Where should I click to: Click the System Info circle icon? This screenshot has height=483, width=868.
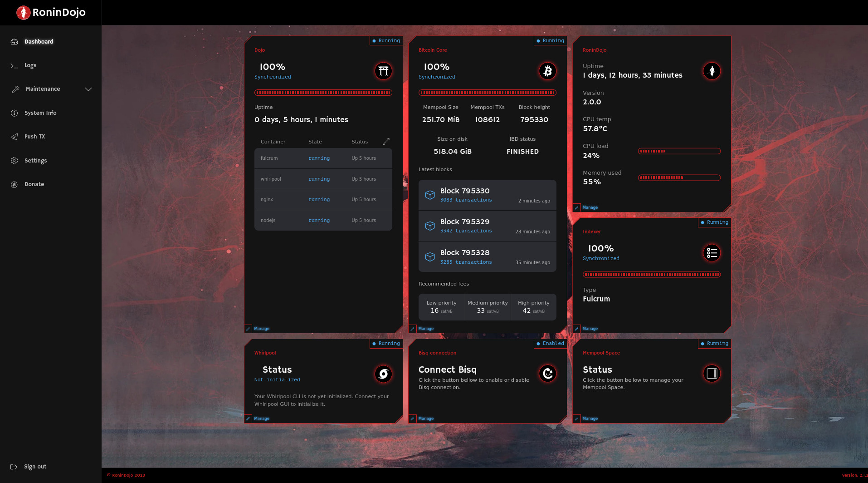14,113
